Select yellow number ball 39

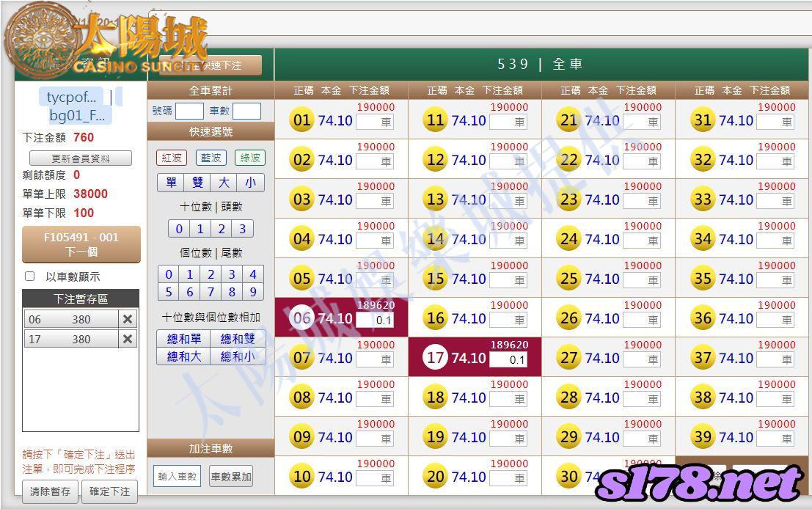pyautogui.click(x=703, y=437)
